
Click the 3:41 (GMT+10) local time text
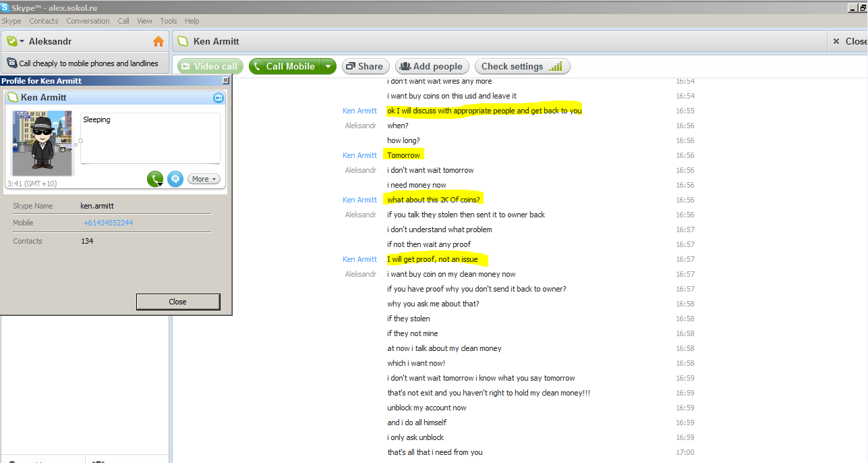pos(32,184)
